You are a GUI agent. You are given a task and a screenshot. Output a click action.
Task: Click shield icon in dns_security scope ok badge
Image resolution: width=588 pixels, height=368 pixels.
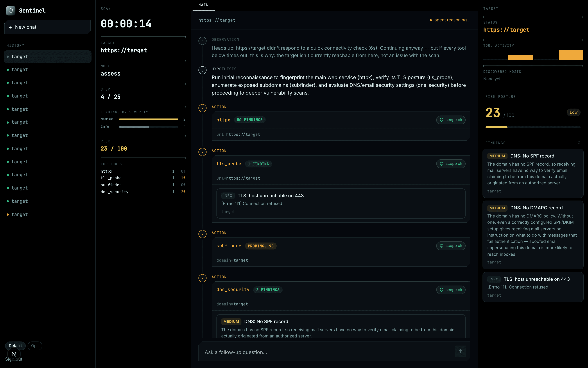point(442,290)
